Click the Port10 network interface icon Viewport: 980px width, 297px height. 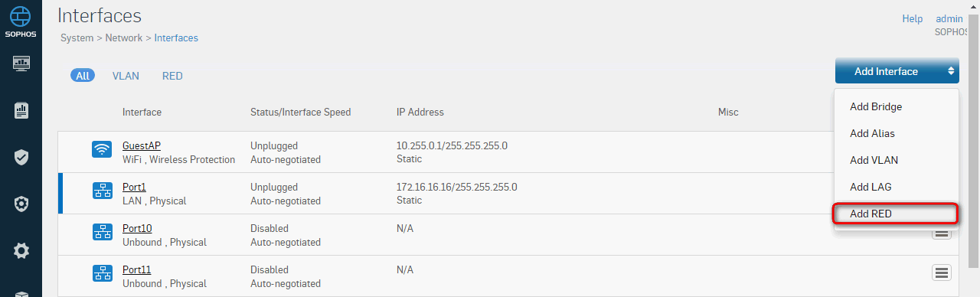[102, 232]
